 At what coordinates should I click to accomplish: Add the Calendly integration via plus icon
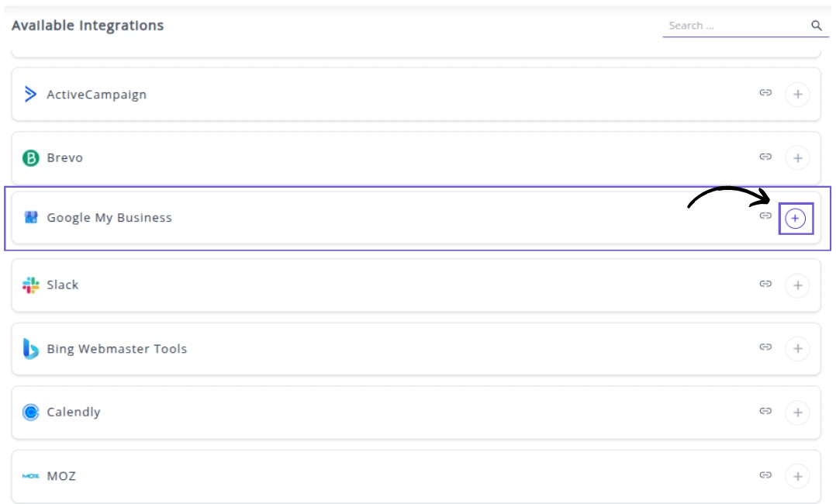[797, 413]
